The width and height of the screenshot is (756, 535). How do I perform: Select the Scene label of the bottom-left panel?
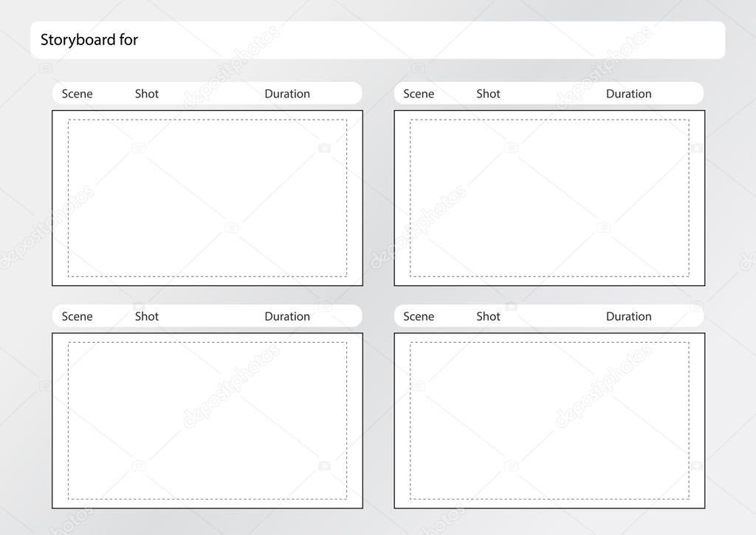click(x=77, y=316)
